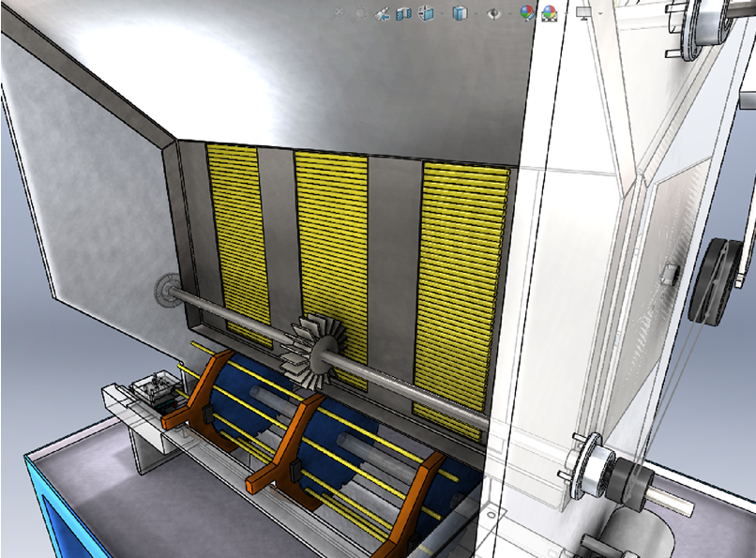Expand the Apply Scene dropdown arrow

(565, 14)
